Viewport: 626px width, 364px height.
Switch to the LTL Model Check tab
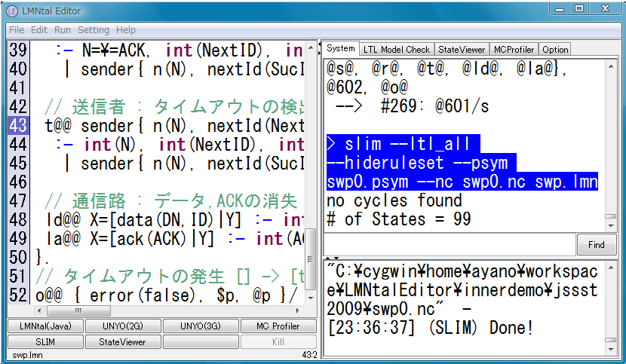coord(397,49)
